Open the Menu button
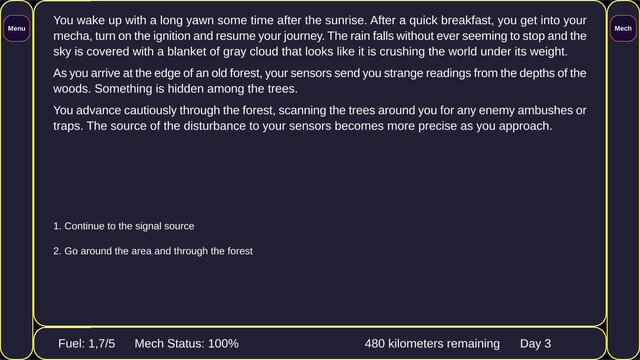Screen dimensions: 640x360 [x=16, y=29]
